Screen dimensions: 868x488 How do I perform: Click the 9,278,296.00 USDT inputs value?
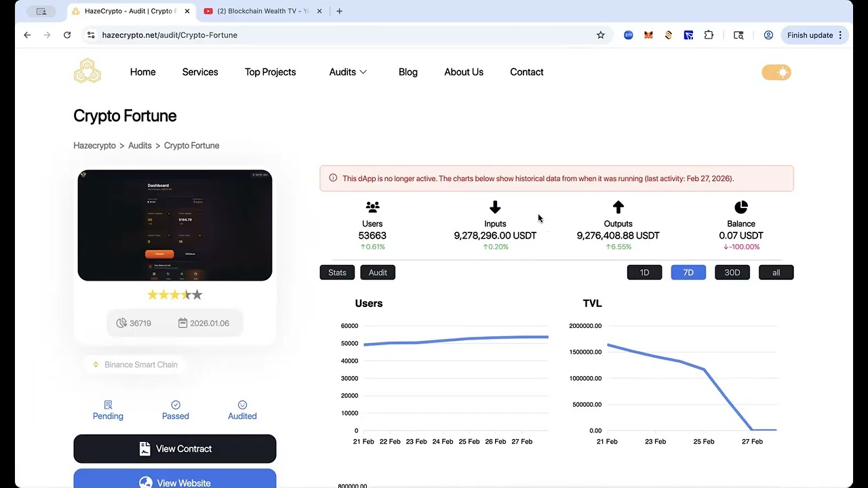495,236
